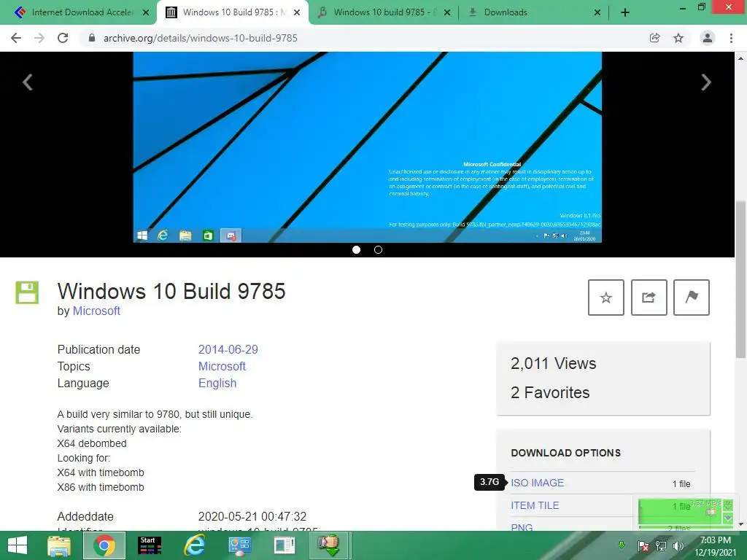Open Windows Start button
This screenshot has width=747, height=560.
tap(18, 545)
